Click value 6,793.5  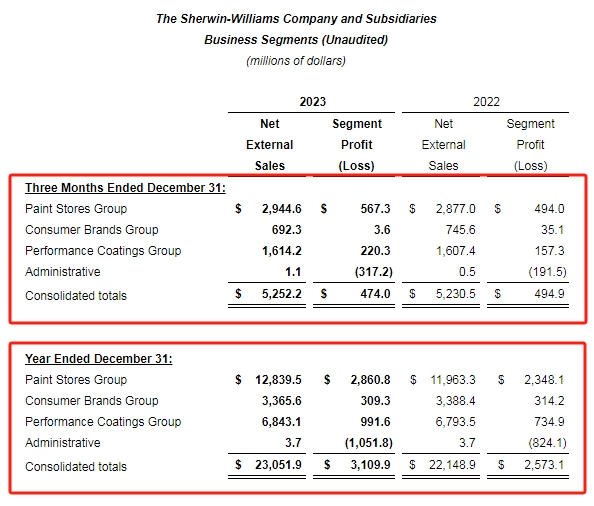455,422
